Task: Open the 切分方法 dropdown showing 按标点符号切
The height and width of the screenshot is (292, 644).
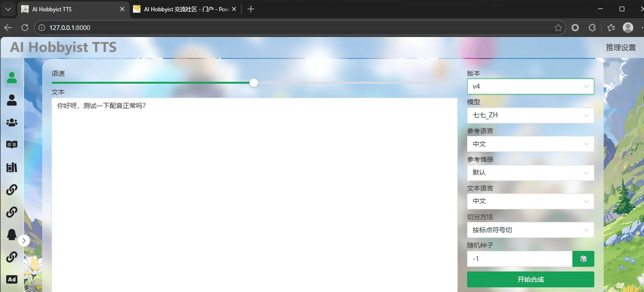Action: pos(530,230)
